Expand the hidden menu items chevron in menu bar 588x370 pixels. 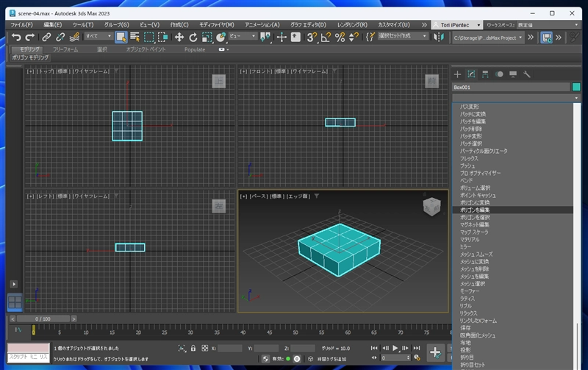(x=424, y=25)
